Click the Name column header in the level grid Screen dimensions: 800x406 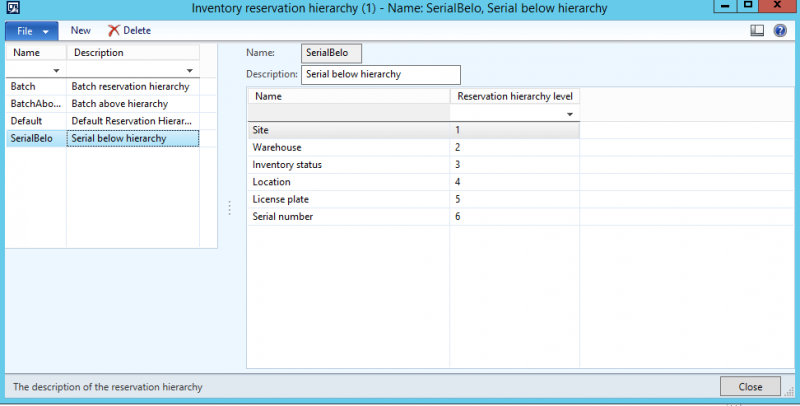pyautogui.click(x=348, y=96)
